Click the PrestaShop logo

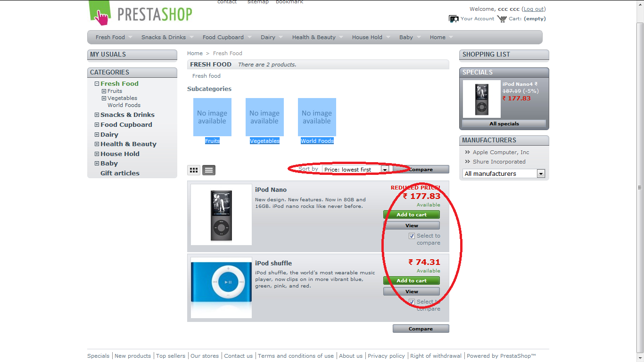tap(140, 13)
